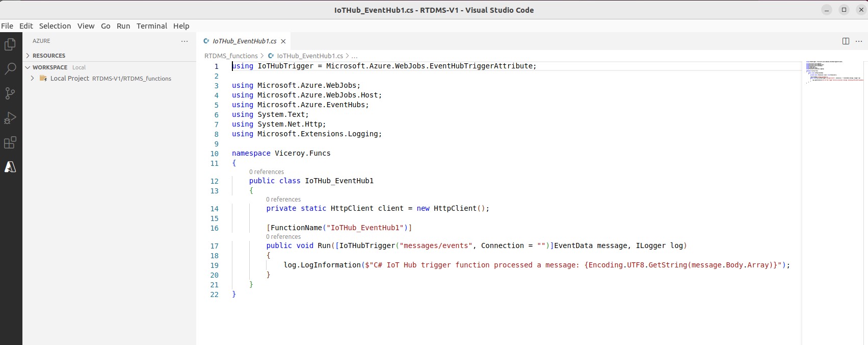868x345 pixels.
Task: Split the editor to the right
Action: 846,41
